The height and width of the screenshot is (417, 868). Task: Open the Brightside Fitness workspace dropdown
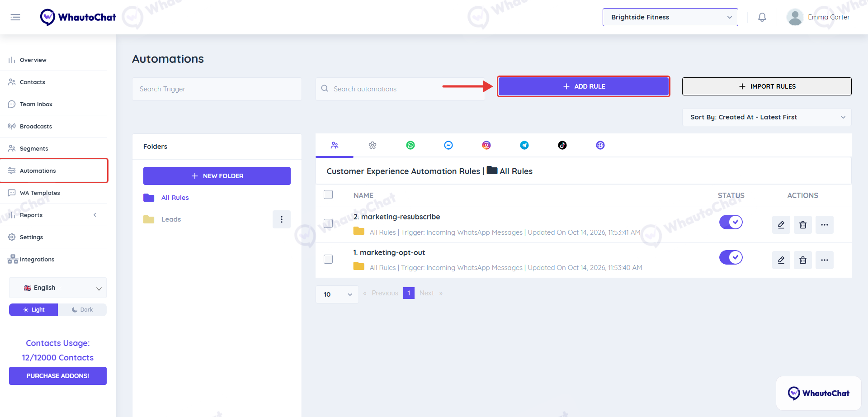(670, 17)
